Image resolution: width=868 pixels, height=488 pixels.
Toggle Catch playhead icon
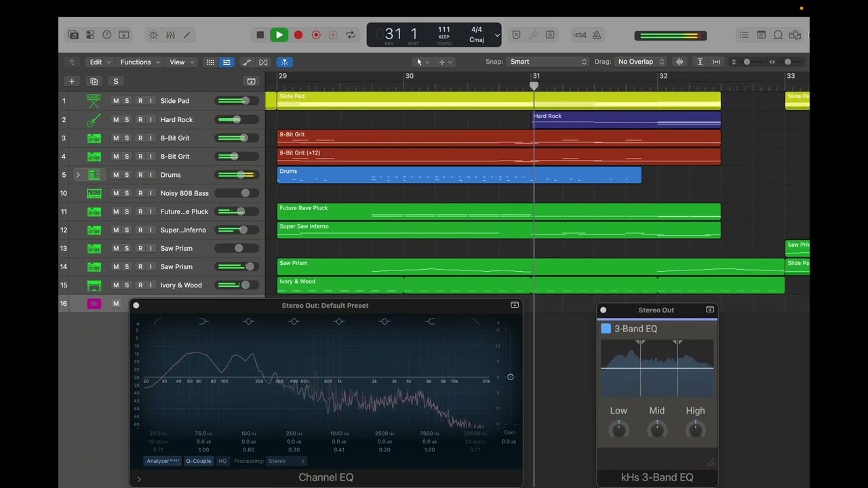coord(285,62)
